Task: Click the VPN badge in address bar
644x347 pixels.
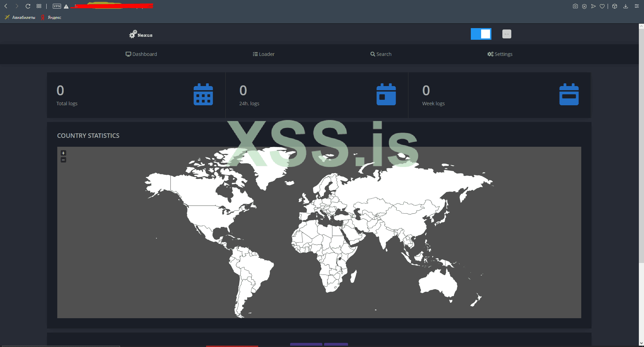Action: tap(57, 6)
